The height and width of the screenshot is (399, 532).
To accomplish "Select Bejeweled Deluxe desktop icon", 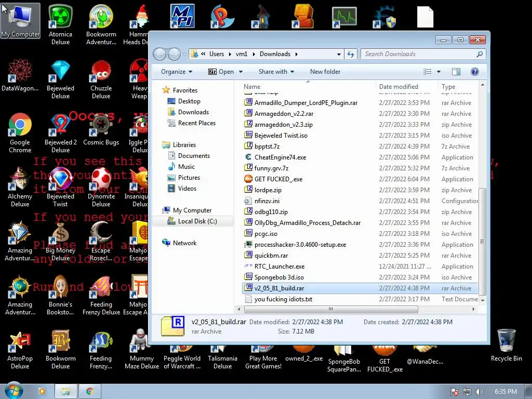I will [60, 79].
